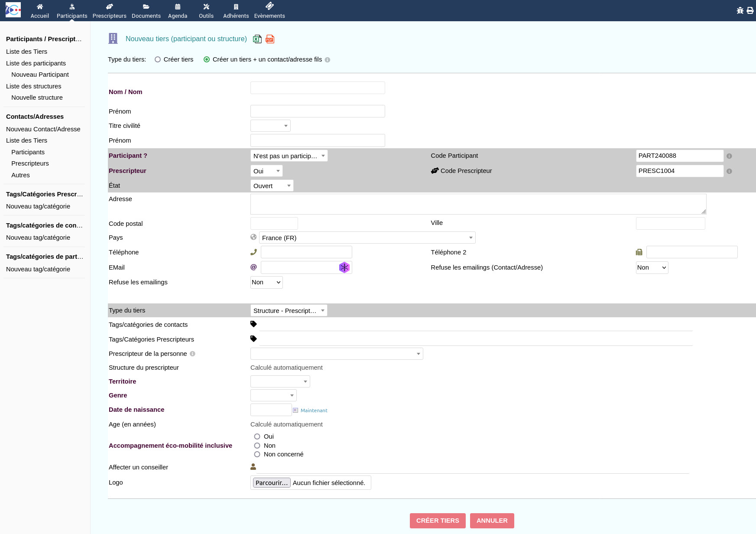
Task: Open the Pays country dropdown
Action: coord(367,238)
